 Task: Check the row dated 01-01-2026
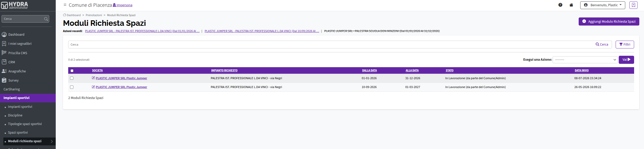coord(72,78)
